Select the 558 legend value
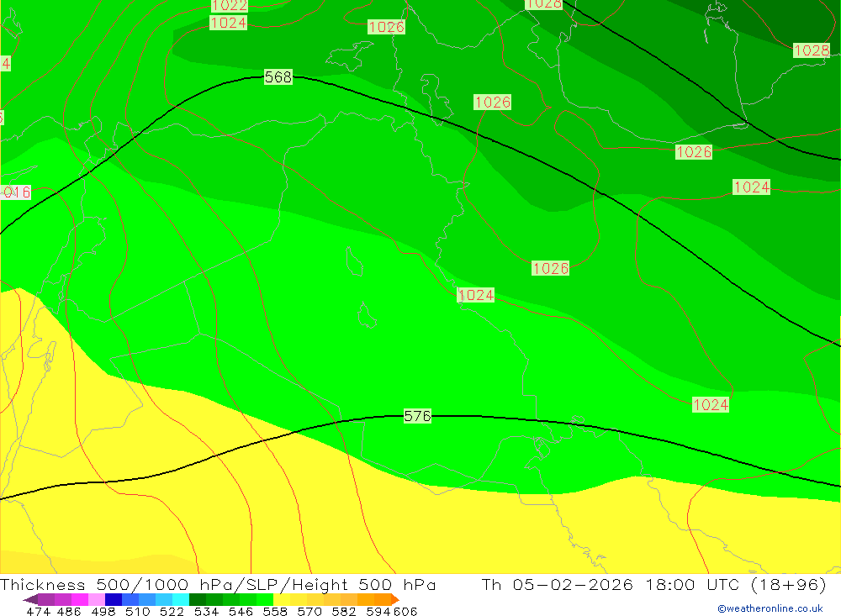This screenshot has height=616, width=841. [275, 611]
